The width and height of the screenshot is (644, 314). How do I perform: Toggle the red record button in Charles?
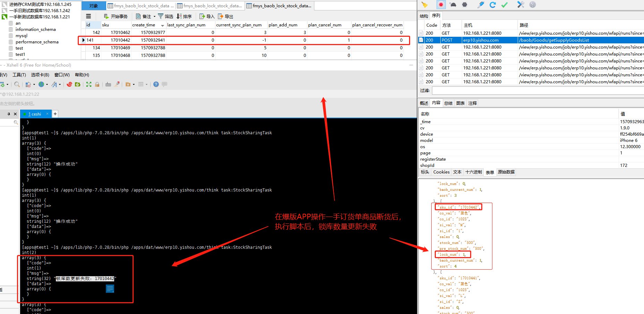(x=441, y=5)
